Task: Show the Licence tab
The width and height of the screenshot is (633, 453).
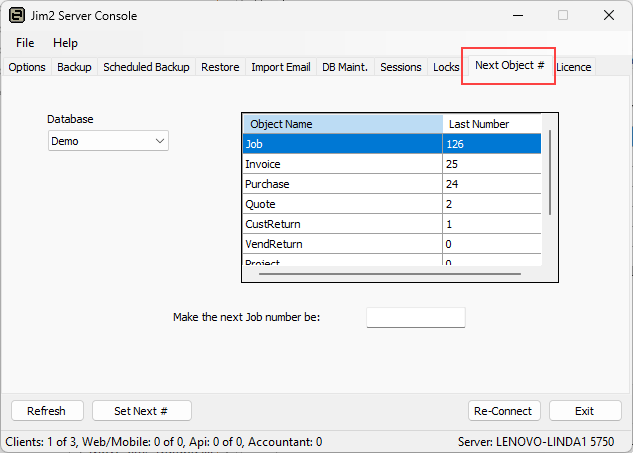Action: tap(574, 68)
